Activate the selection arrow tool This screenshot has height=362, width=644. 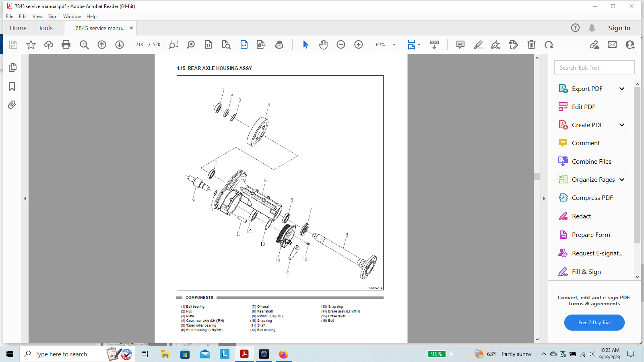[x=305, y=45]
